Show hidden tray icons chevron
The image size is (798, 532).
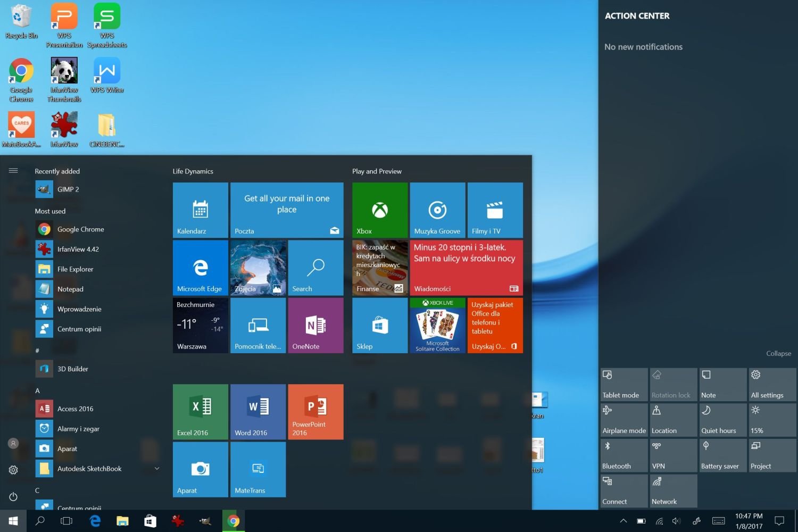[624, 521]
